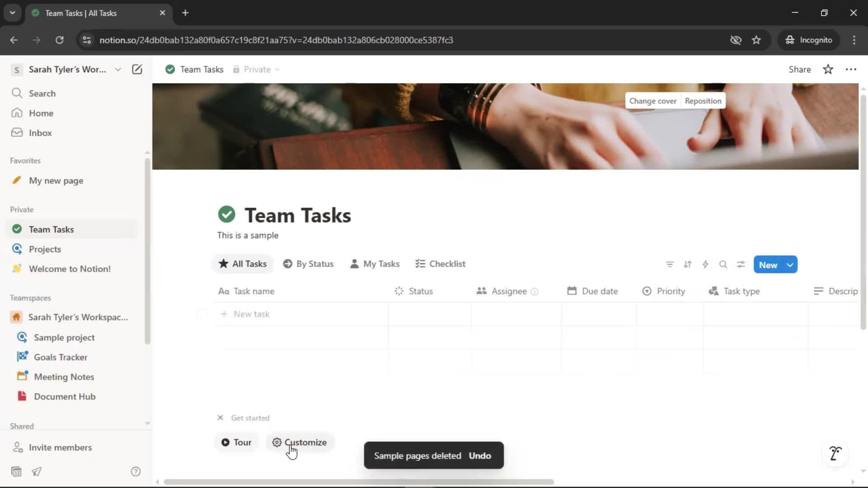Bookmark this tab with star icon
Screen dimensions: 868x488
[756, 40]
